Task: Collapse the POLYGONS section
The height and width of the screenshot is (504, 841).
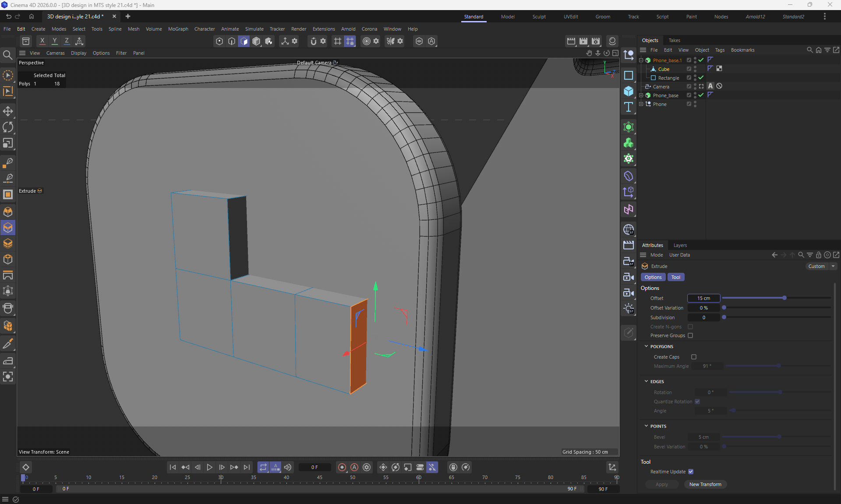Action: [x=646, y=346]
